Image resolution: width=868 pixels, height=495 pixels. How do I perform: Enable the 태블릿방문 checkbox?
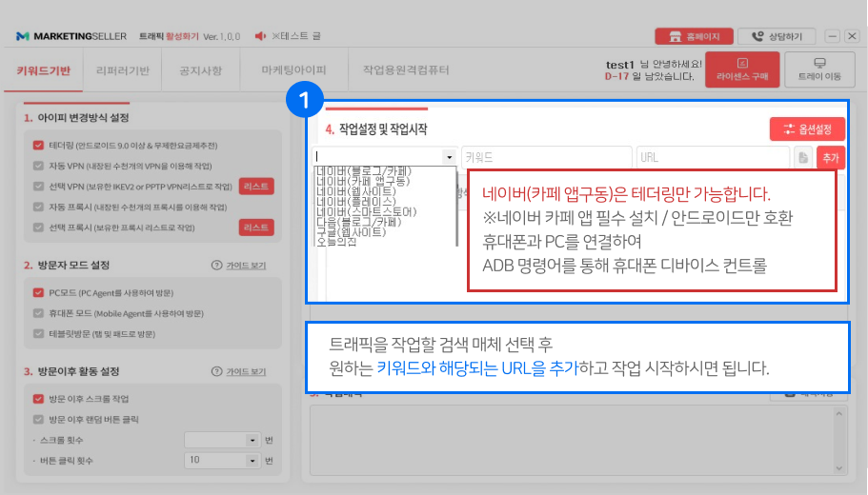(x=38, y=333)
